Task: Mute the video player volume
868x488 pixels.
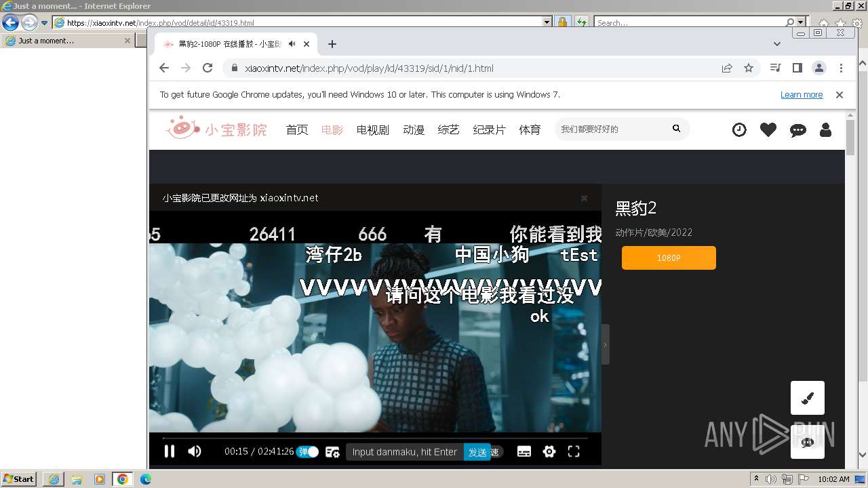Action: [195, 451]
